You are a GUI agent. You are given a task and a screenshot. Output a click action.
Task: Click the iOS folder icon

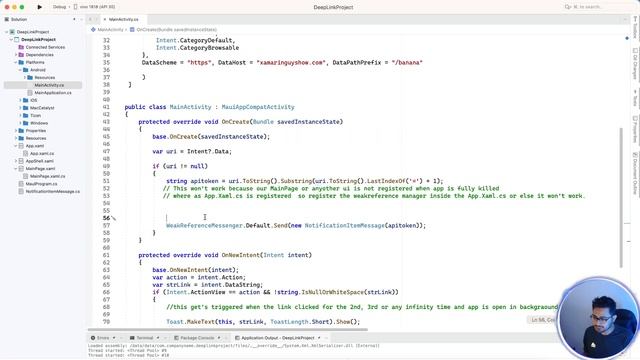click(26, 100)
